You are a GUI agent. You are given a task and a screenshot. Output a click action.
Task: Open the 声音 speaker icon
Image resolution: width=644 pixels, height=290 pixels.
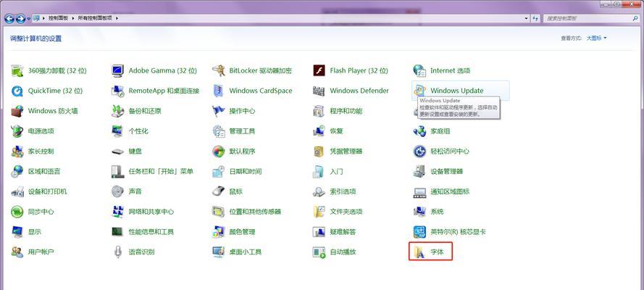(x=118, y=191)
